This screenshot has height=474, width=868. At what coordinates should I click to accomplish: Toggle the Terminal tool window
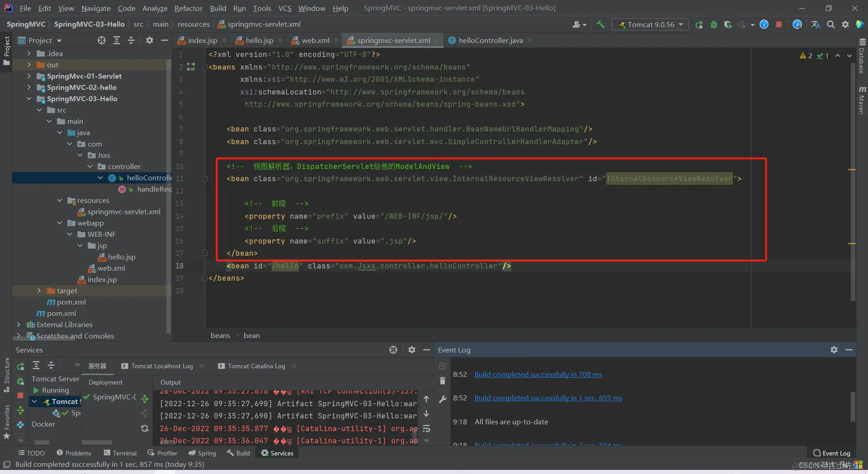[120, 453]
